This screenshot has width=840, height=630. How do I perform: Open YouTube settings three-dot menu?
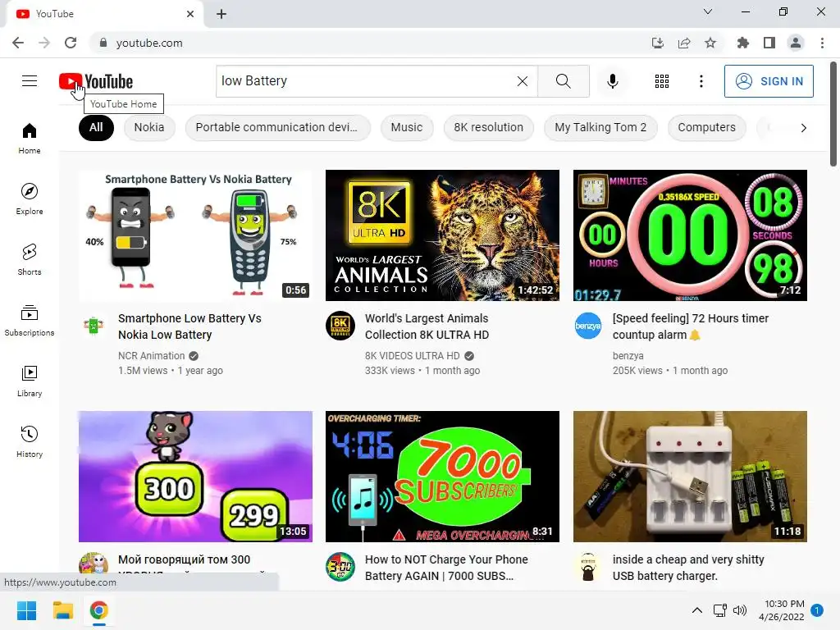click(x=701, y=81)
